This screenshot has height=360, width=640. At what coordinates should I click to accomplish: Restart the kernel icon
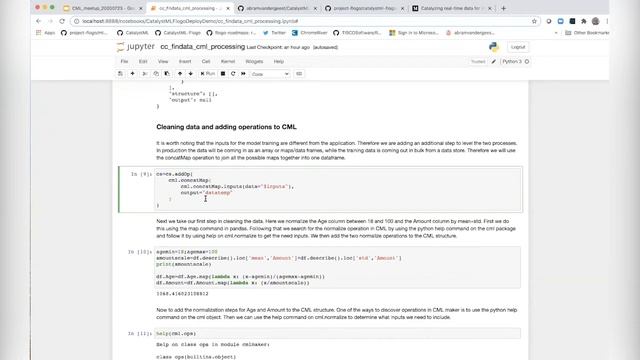coord(233,74)
